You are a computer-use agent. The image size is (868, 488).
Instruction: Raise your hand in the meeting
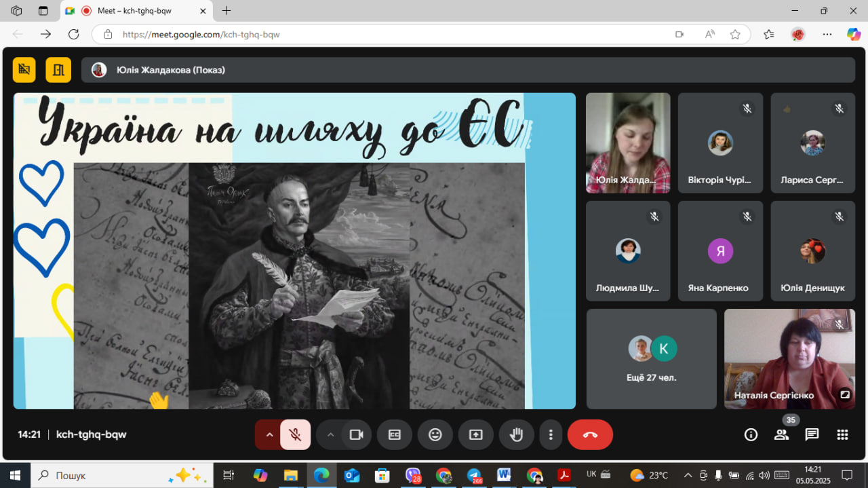(x=517, y=435)
